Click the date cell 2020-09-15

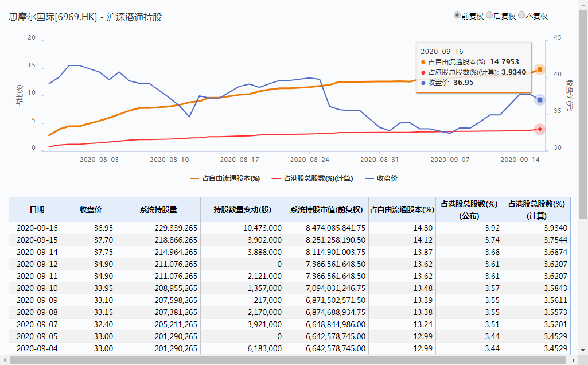tap(37, 240)
